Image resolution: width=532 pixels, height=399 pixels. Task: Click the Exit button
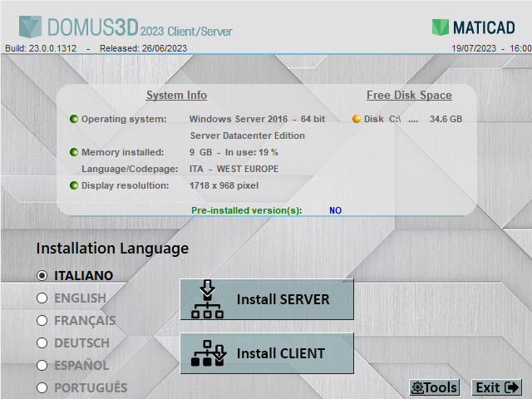(497, 387)
